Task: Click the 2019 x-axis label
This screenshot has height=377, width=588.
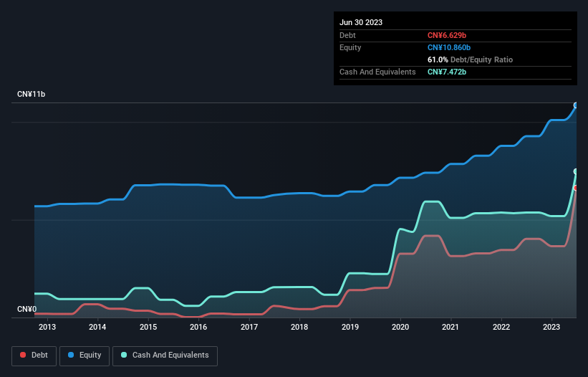Action: [x=350, y=327]
